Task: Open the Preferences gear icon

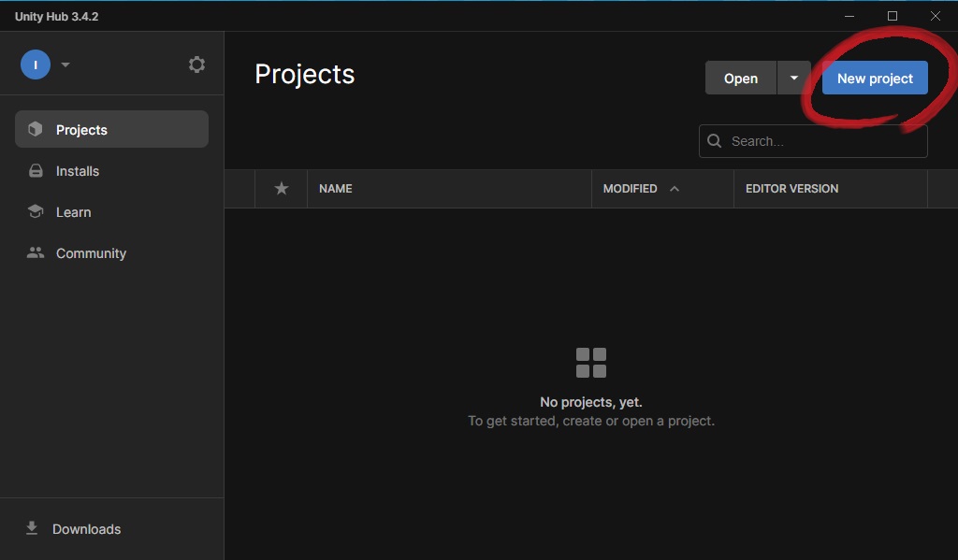Action: pos(196,65)
